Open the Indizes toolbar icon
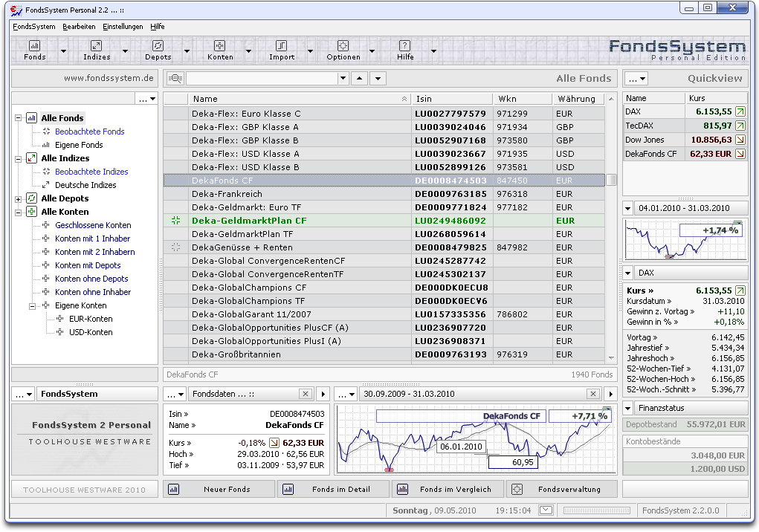Image resolution: width=759 pixels, height=532 pixels. (x=97, y=51)
